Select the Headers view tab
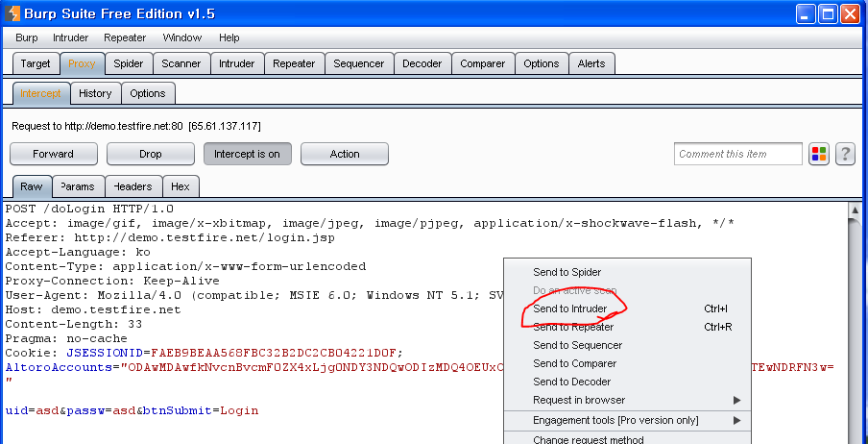The width and height of the screenshot is (868, 444). (x=133, y=186)
